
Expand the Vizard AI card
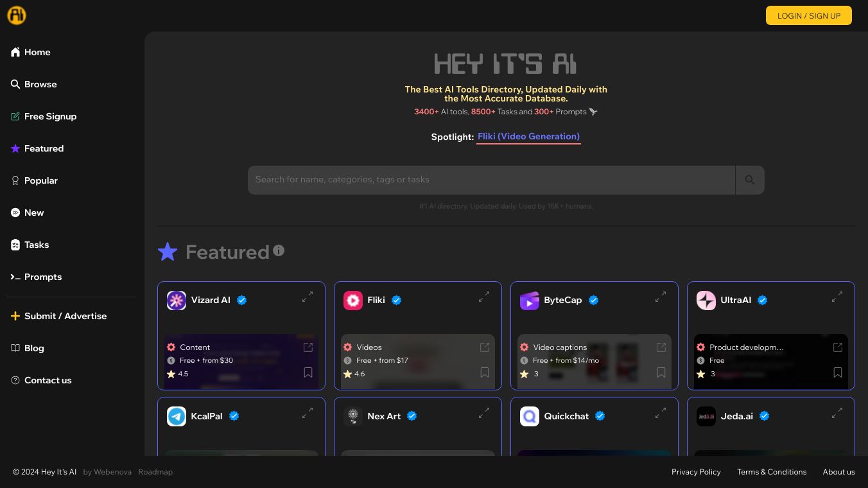308,297
